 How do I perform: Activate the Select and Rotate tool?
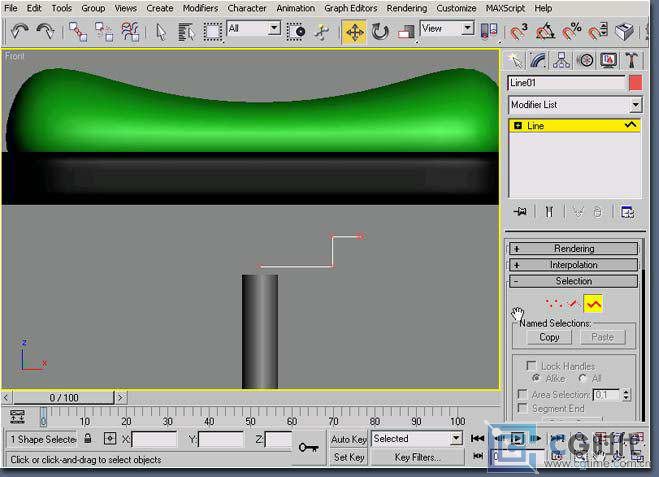point(380,32)
